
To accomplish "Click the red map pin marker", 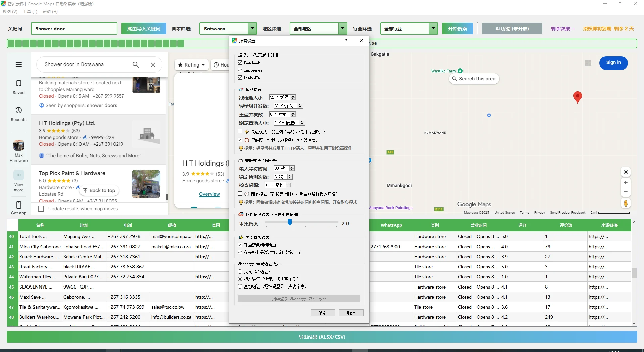I will [577, 97].
